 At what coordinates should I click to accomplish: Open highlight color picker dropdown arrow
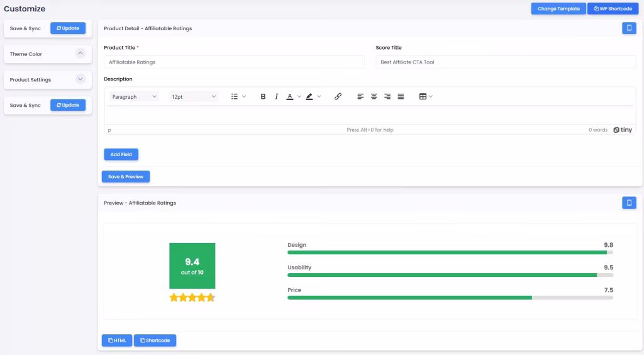pos(319,96)
